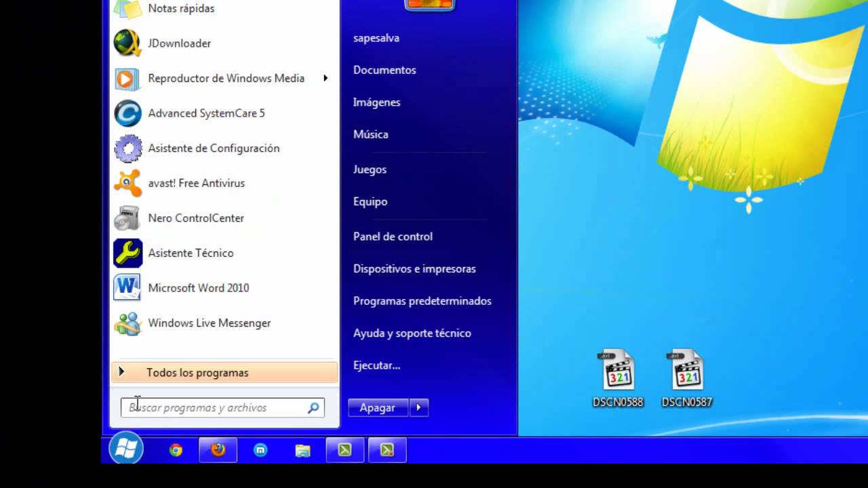Open Panel de control
This screenshot has width=868, height=488.
(x=393, y=237)
